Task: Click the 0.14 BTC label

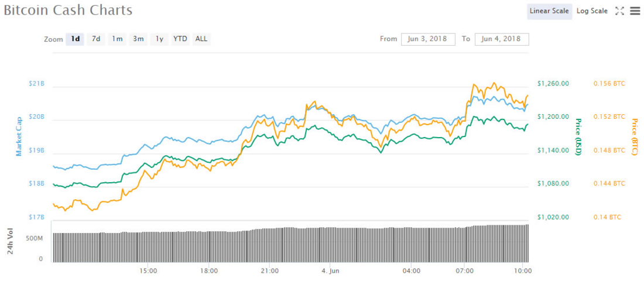Action: [x=608, y=217]
